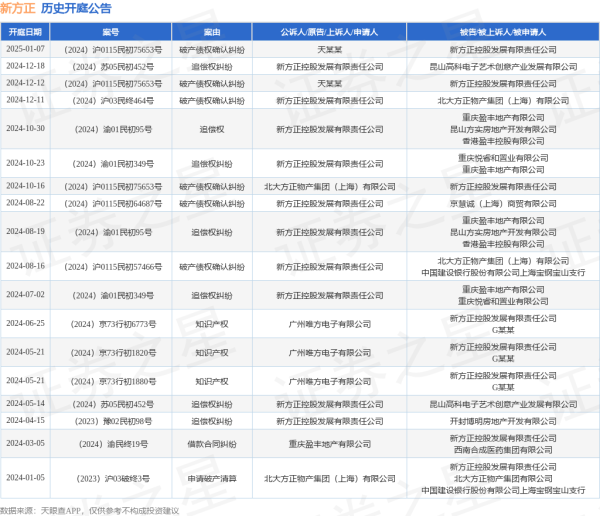
Task: Click 昆山高科电子艺术创意产业发展有限公司 in 2024-05-14 row
Action: 503,404
